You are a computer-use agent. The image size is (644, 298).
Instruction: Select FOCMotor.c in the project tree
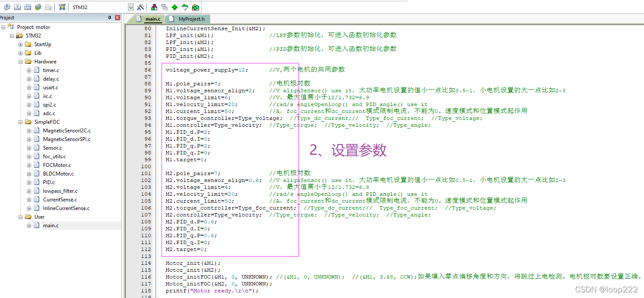[57, 165]
